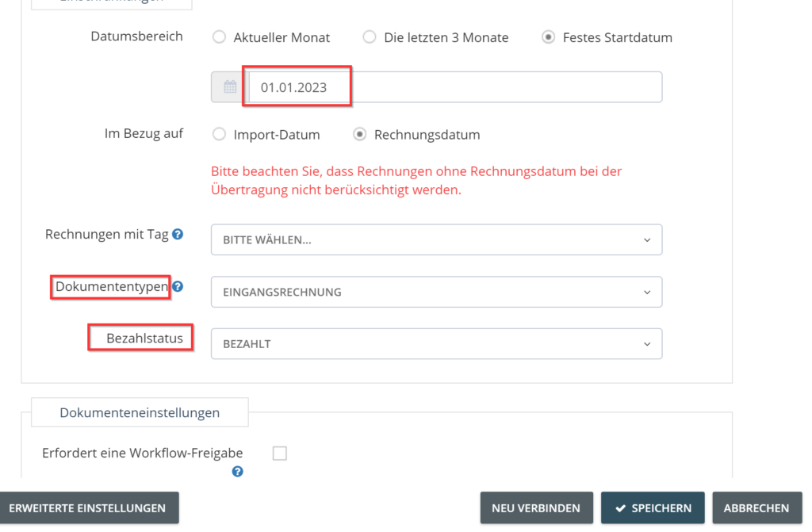
Task: Open the Eingangsrechnung document type dropdown
Action: point(437,292)
